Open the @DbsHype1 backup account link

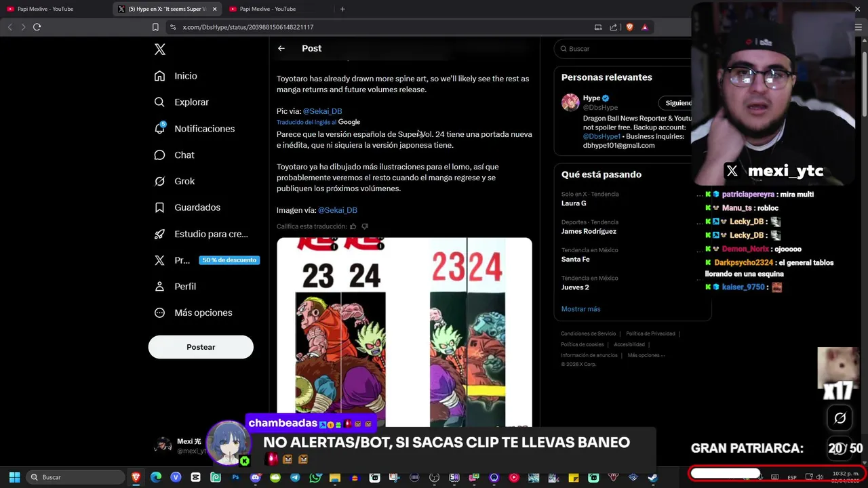click(x=601, y=136)
